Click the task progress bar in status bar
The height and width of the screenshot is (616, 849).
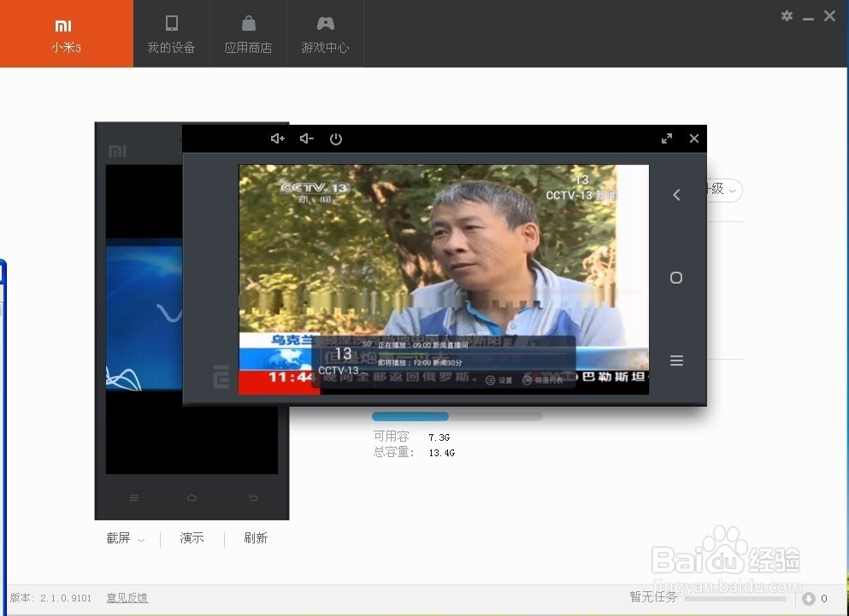[734, 599]
